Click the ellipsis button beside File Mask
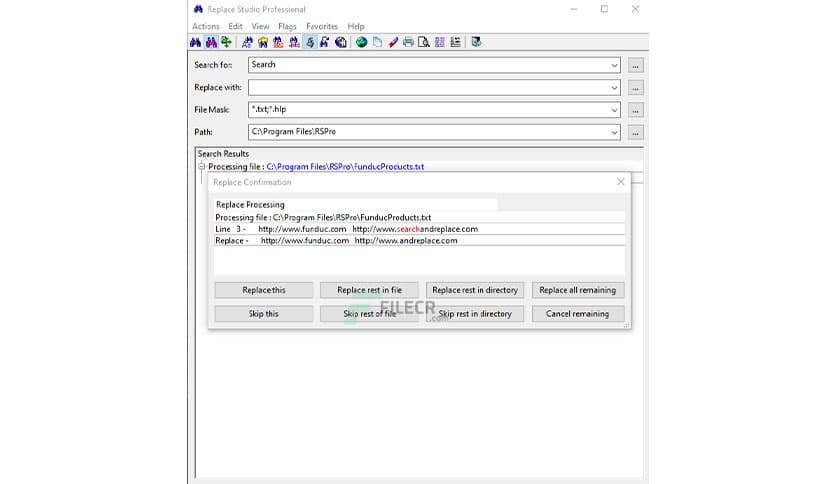Image resolution: width=836 pixels, height=484 pixels. click(635, 110)
